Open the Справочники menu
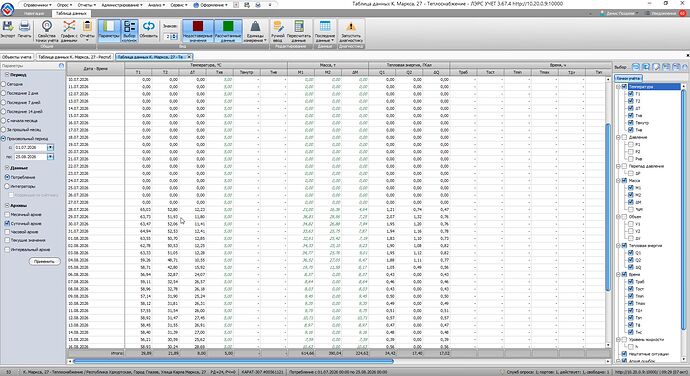The width and height of the screenshot is (690, 376). tap(37, 5)
